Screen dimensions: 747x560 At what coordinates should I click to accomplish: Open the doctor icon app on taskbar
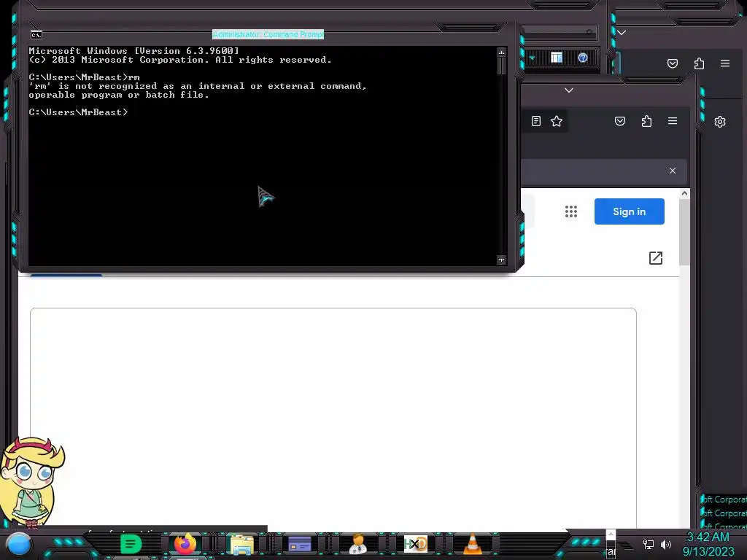[357, 544]
